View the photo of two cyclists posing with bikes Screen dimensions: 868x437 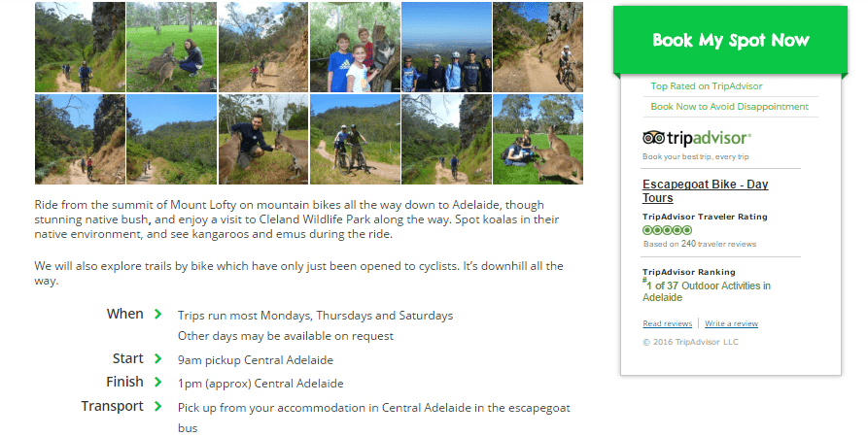point(355,139)
